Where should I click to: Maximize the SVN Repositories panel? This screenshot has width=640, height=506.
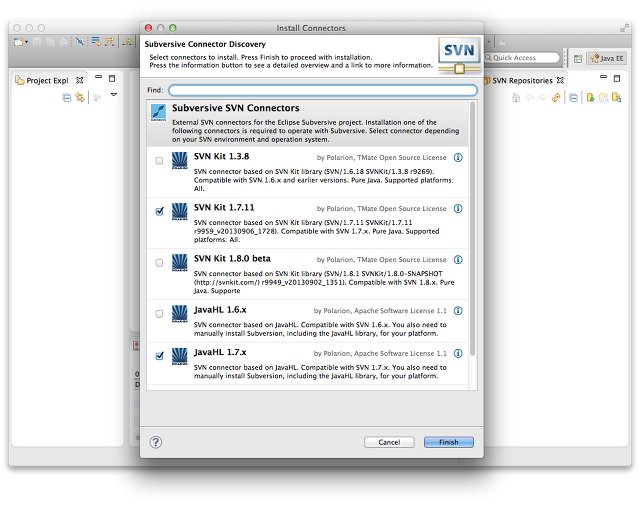tap(617, 78)
